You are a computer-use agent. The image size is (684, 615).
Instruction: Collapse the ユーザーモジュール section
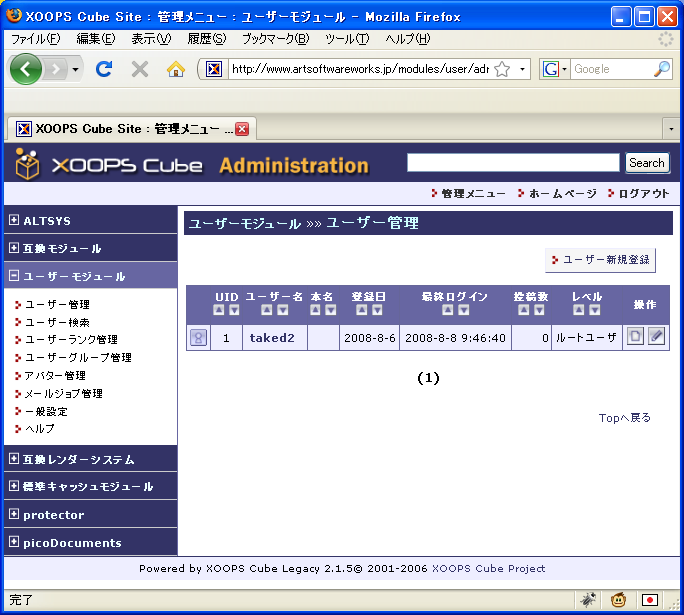pos(14,276)
